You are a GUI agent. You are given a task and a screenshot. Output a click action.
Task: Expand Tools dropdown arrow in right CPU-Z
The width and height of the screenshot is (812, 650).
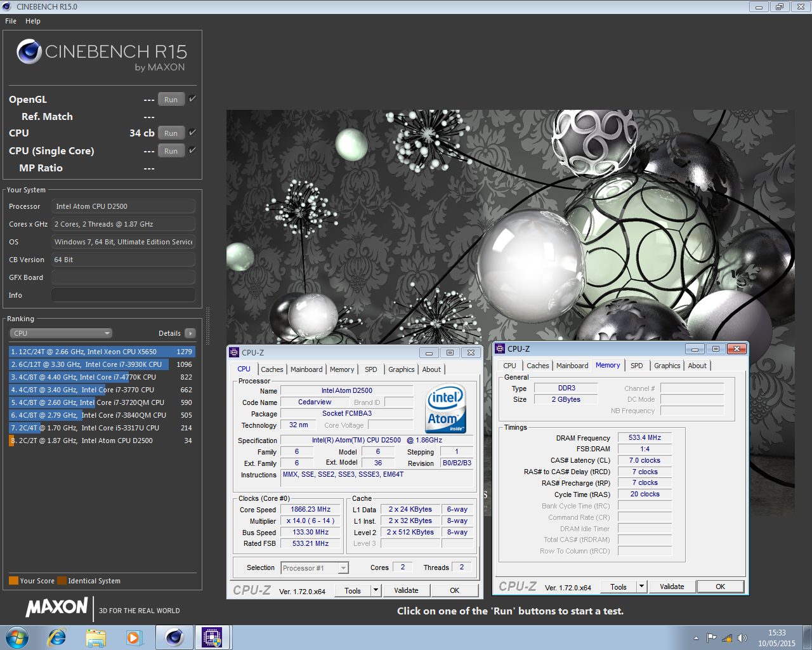[x=641, y=587]
